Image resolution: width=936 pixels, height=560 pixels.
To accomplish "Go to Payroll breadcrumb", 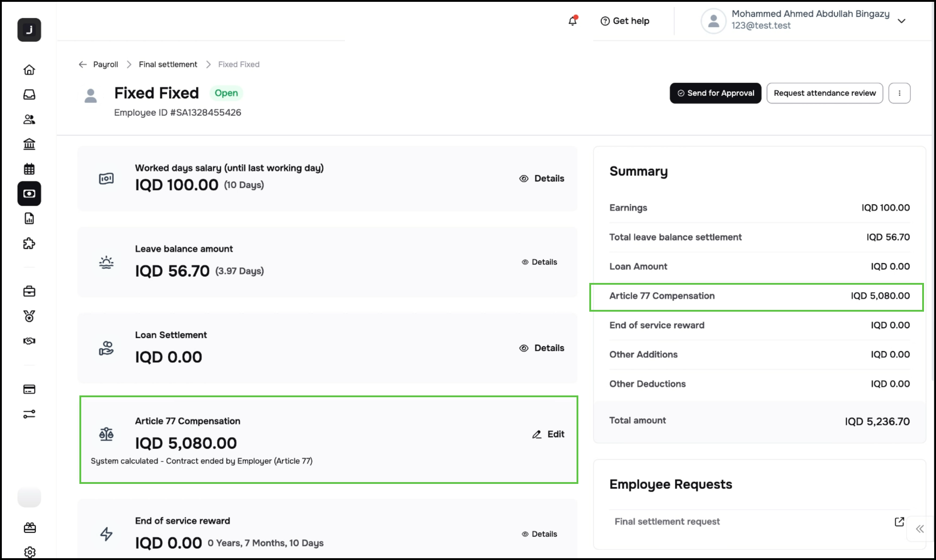I will [x=105, y=64].
